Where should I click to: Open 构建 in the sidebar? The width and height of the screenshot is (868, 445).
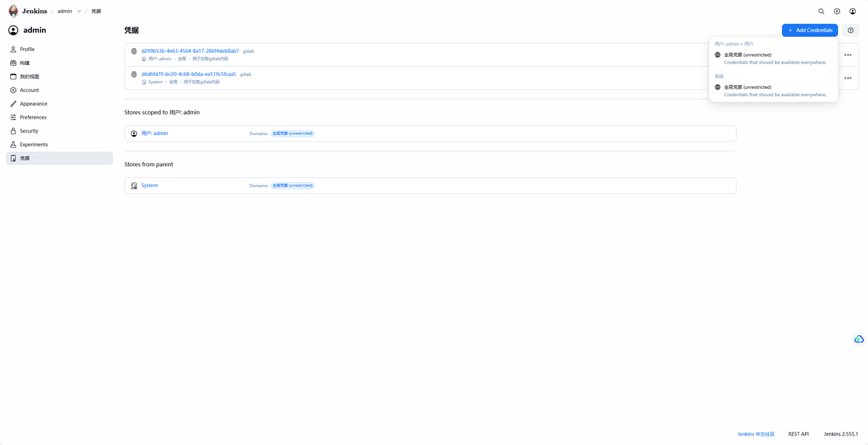[x=60, y=63]
